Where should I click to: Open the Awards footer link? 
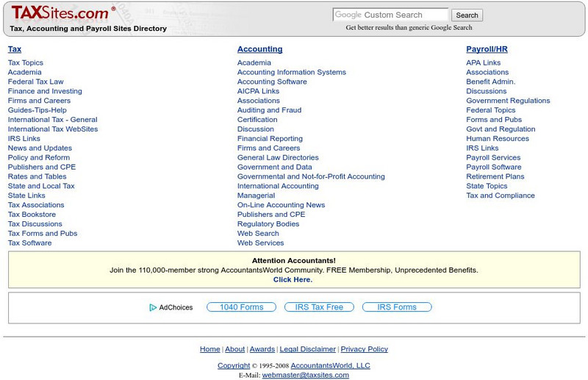[x=262, y=349]
